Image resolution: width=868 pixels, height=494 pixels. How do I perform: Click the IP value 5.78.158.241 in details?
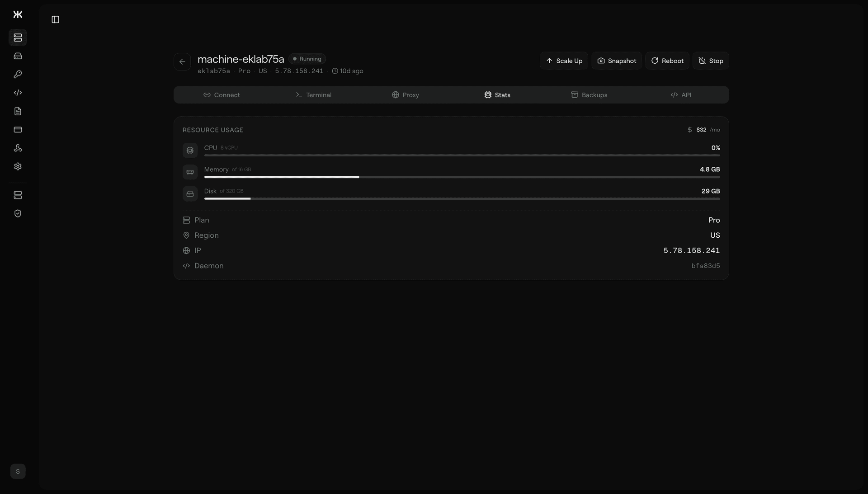point(691,250)
